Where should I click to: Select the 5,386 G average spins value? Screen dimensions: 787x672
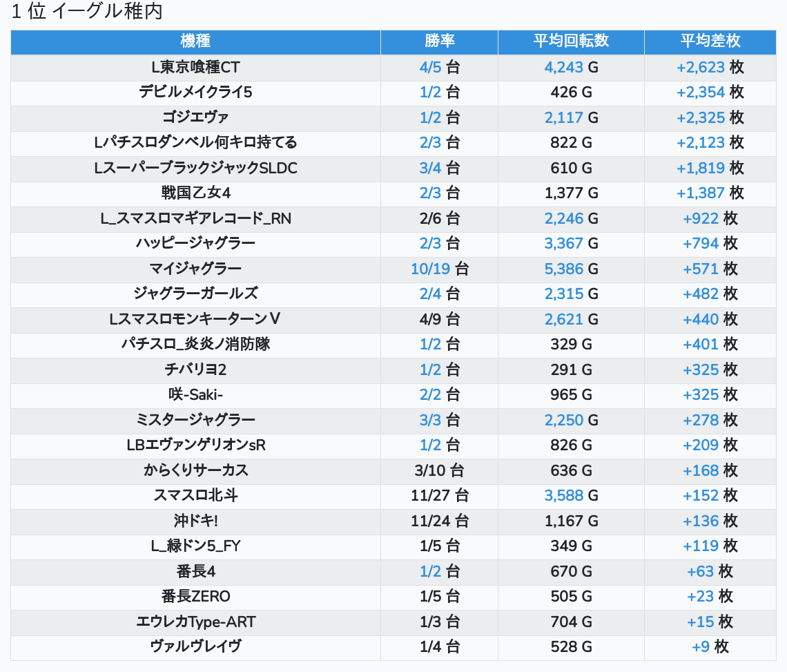coord(571,269)
